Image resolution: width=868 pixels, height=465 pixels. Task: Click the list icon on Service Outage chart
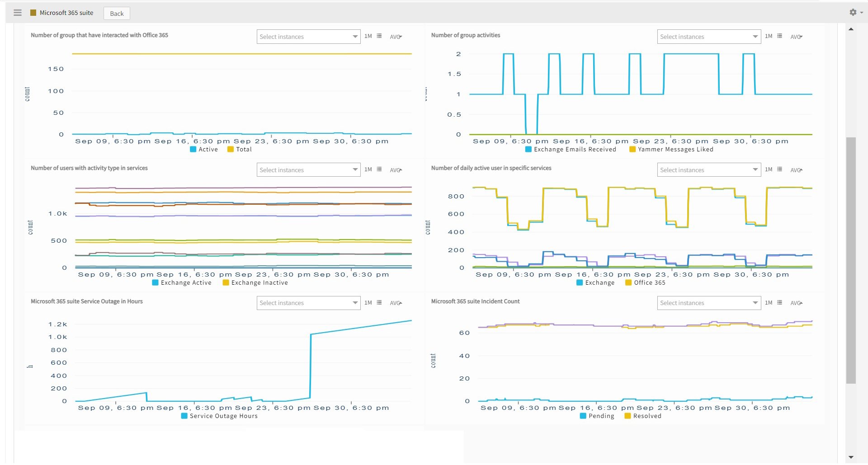click(379, 302)
